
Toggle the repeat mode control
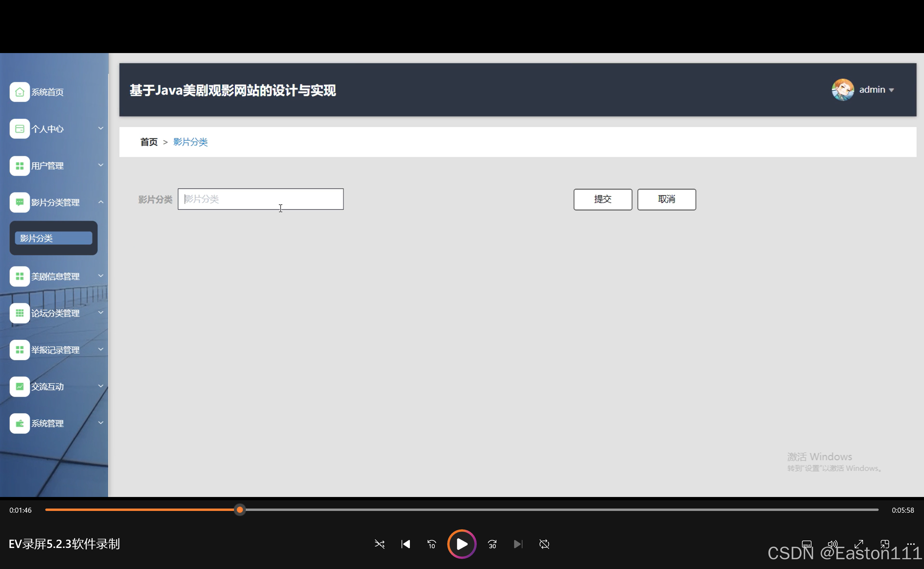pos(544,544)
